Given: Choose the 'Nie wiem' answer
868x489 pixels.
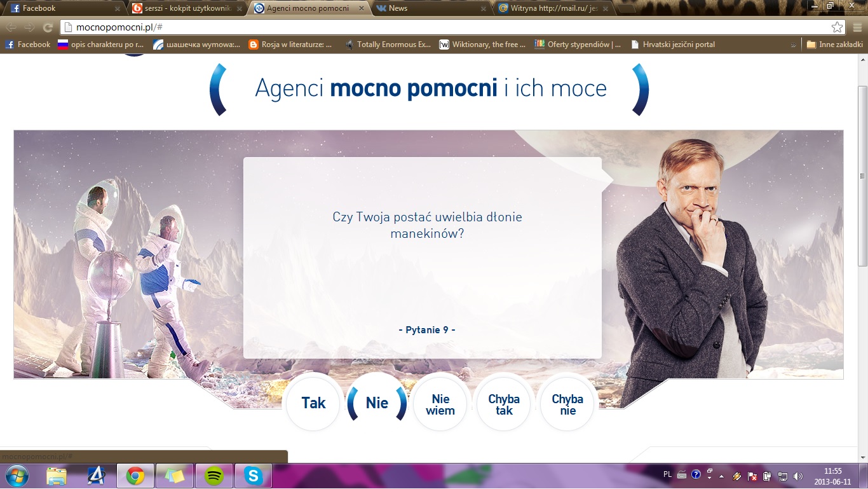Looking at the screenshot, I should pos(440,404).
